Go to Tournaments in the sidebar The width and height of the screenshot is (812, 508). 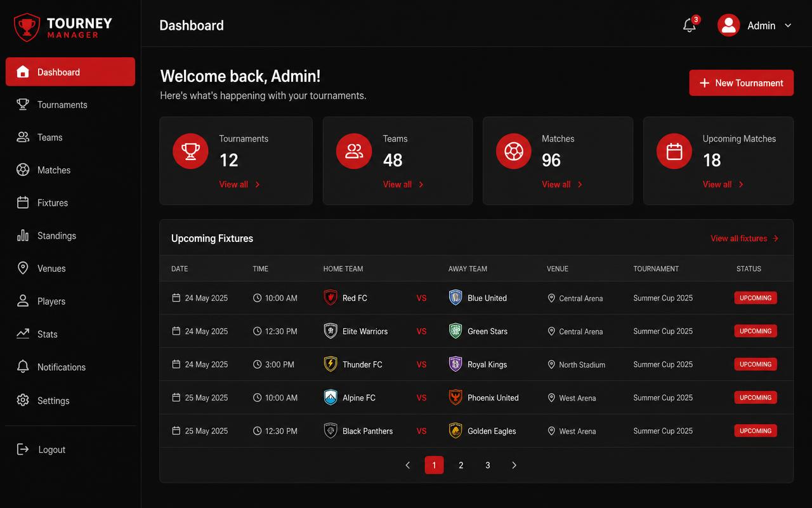coord(70,105)
